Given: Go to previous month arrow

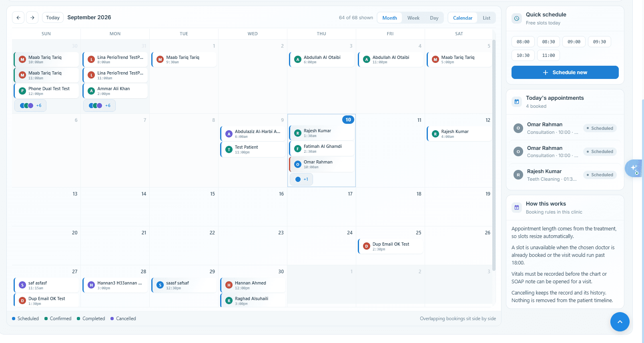Looking at the screenshot, I should pyautogui.click(x=18, y=18).
